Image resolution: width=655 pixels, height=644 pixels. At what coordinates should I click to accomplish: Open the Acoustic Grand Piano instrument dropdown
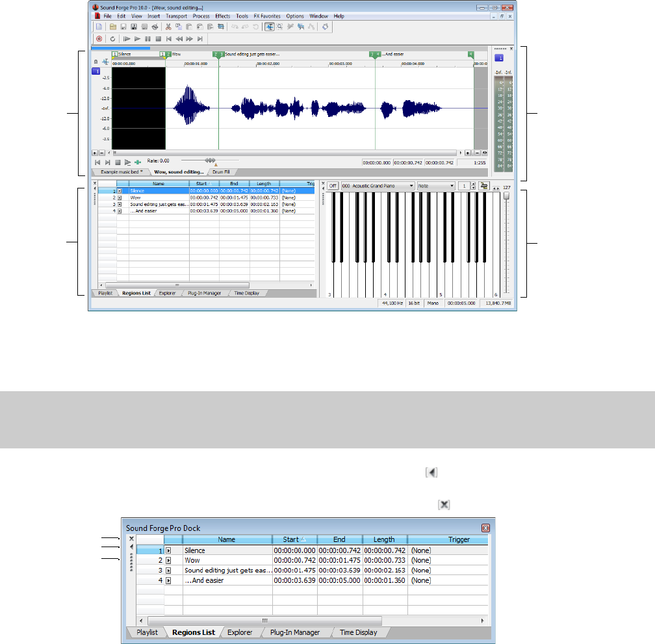(x=378, y=186)
